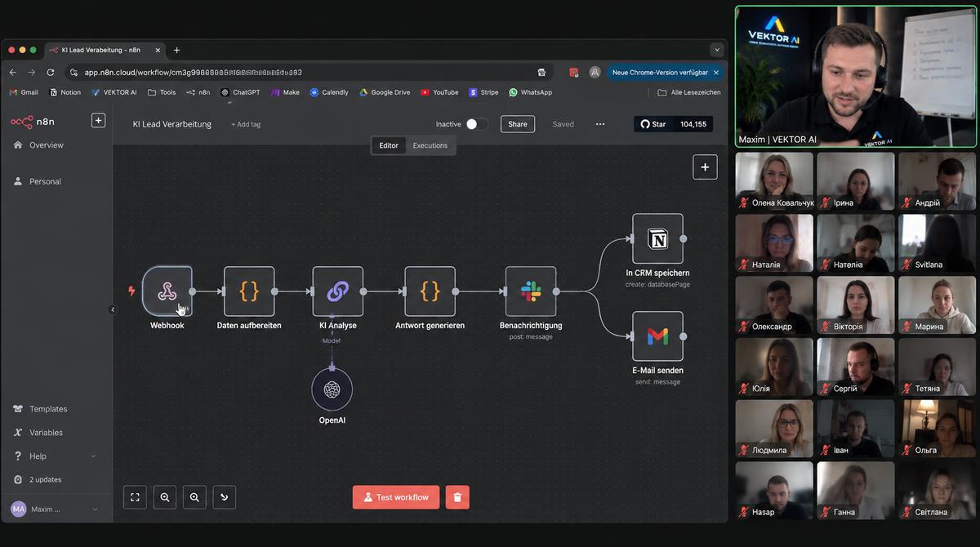Viewport: 980px width, 547px height.
Task: Click the Webhook node's lightning trigger icon
Action: [131, 291]
